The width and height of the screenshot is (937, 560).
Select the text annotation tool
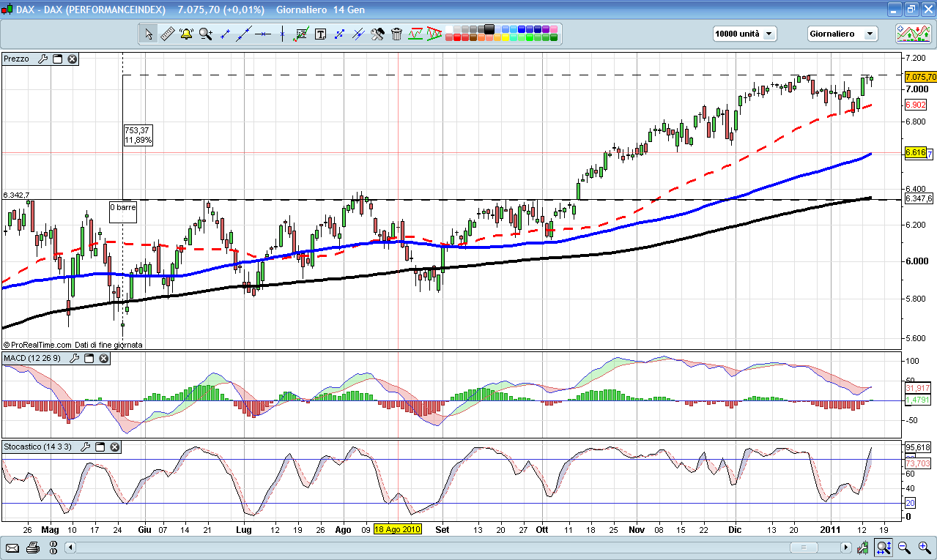(x=320, y=34)
